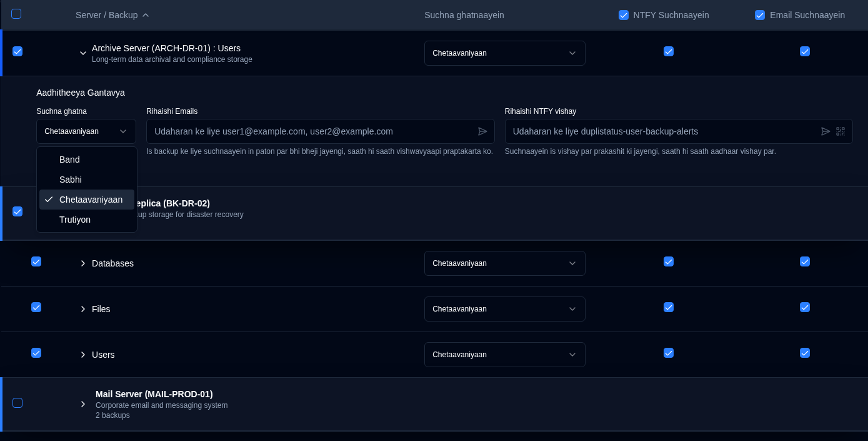Open notification events dropdown for Databases
868x441 pixels.
click(505, 263)
